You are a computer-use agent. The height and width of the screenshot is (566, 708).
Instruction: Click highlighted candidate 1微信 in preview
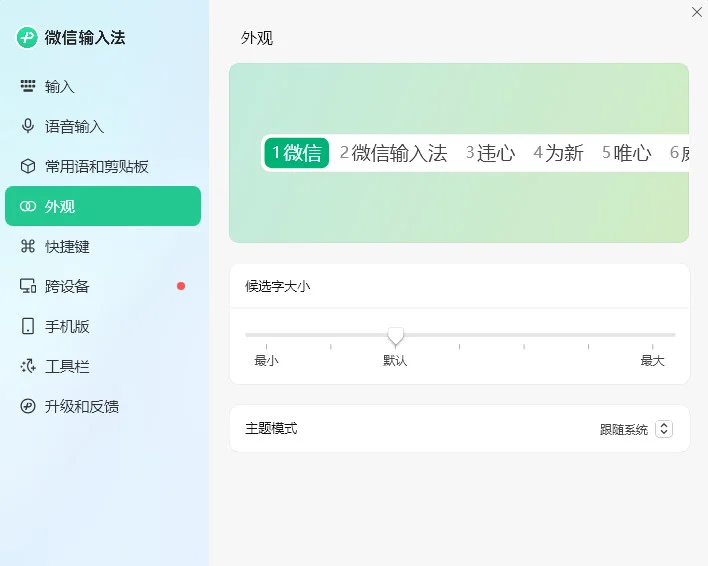(x=297, y=153)
